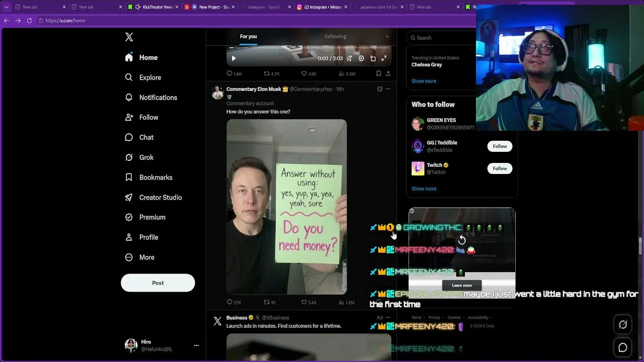The width and height of the screenshot is (644, 362).
Task: Open Bookmarks in the sidebar
Action: 149,177
